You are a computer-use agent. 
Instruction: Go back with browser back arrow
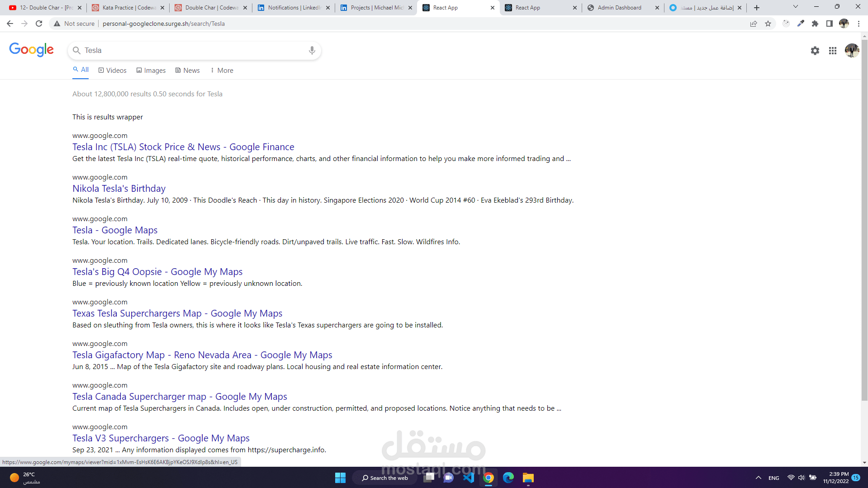tap(10, 24)
